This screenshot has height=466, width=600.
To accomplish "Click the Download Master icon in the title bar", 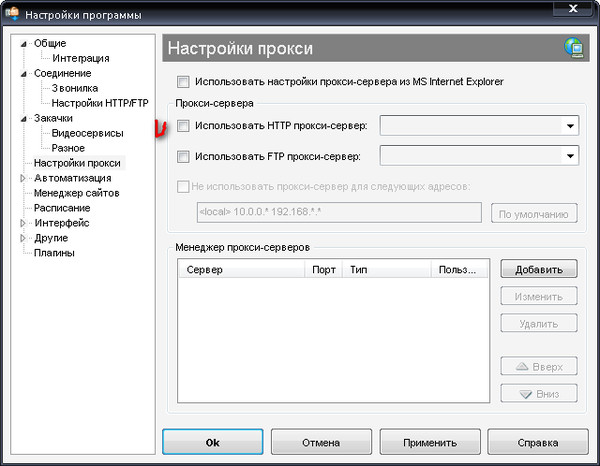I will (x=12, y=14).
